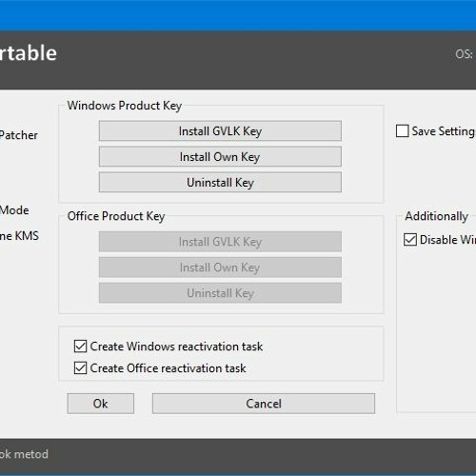
Task: Click the 'metod' status bar text
Action: (x=31, y=454)
